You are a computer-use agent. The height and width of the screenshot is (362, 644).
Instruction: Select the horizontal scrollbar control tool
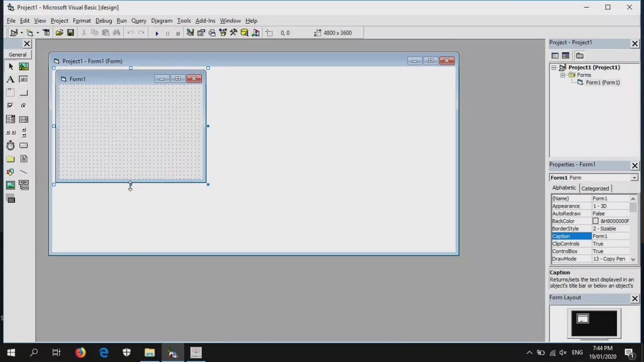coord(11,132)
